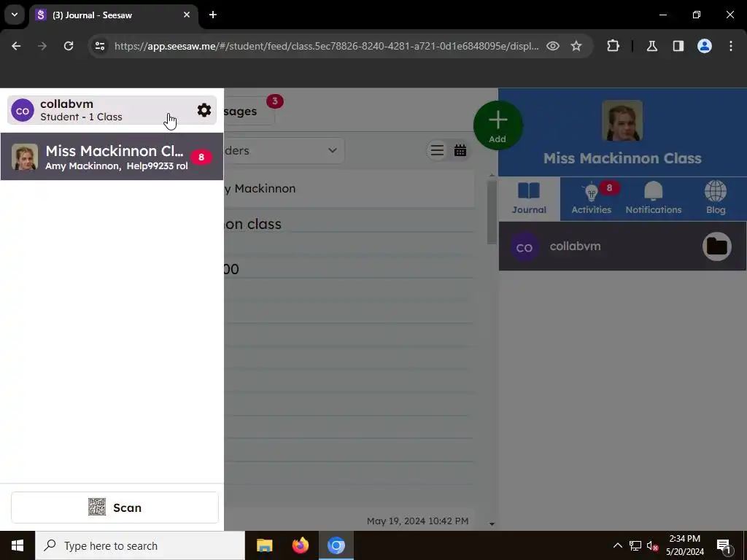
Task: Open the taskbar clock and date
Action: tap(684, 545)
